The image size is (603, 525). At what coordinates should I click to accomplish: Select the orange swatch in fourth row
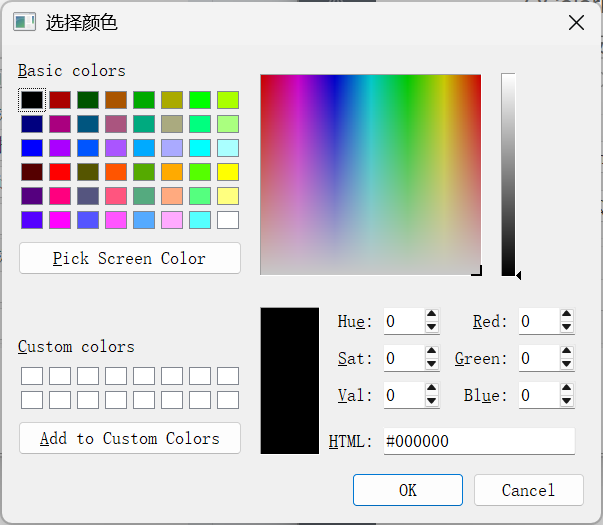coord(172,172)
